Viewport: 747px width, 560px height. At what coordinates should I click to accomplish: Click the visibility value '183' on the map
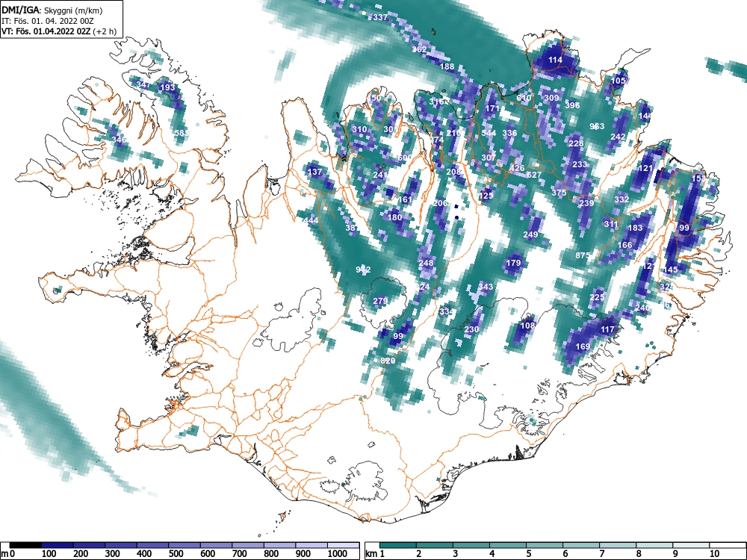click(x=636, y=228)
